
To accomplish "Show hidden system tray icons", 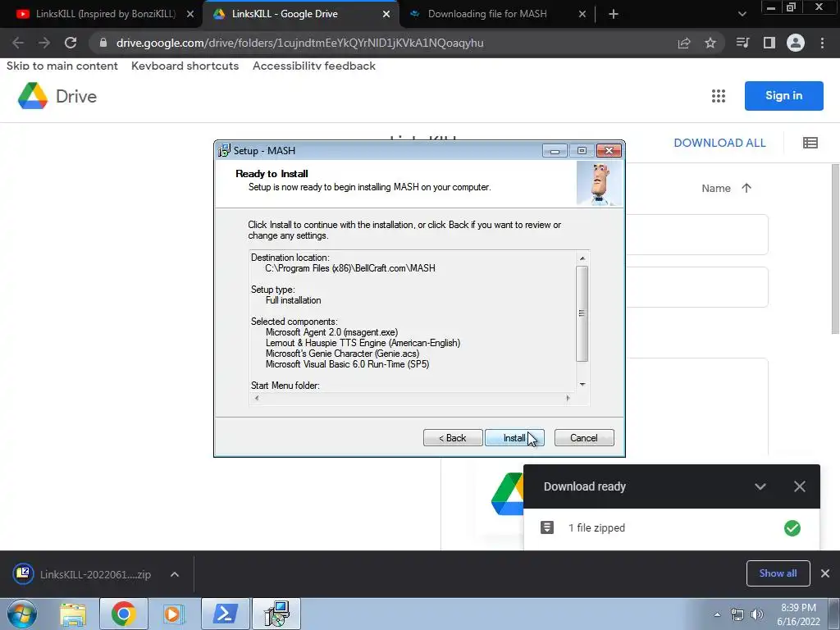I will [717, 614].
